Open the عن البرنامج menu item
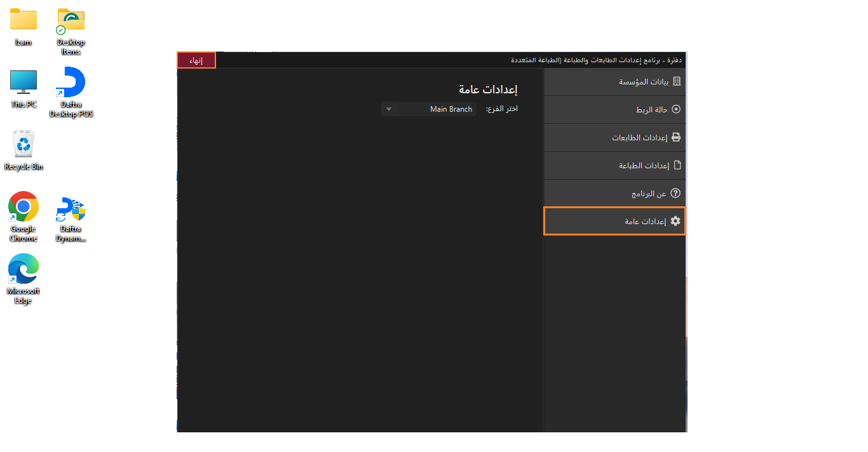This screenshot has height=452, width=868. (x=614, y=194)
